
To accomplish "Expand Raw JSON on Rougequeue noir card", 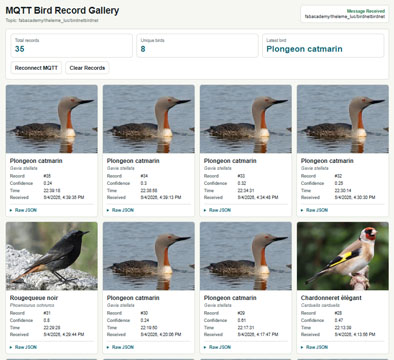I will click(23, 347).
